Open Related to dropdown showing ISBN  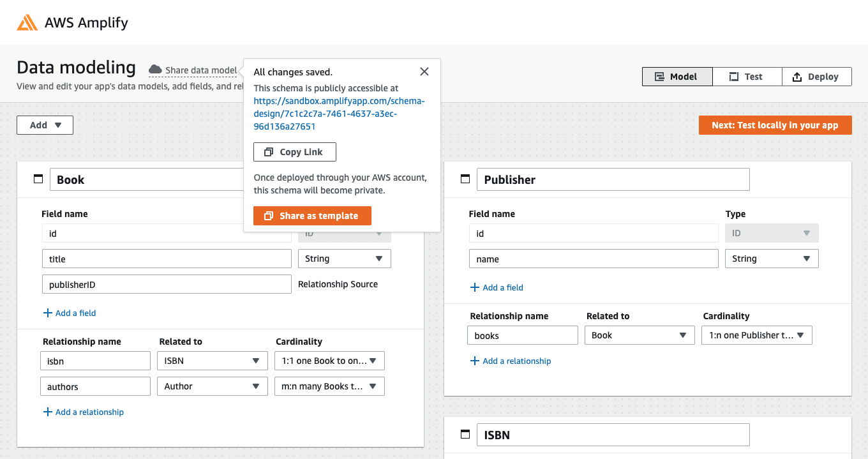coord(212,361)
